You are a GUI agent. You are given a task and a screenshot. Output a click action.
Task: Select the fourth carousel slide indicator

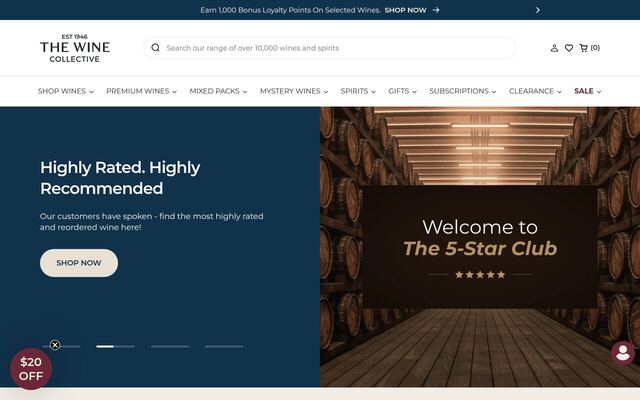224,347
